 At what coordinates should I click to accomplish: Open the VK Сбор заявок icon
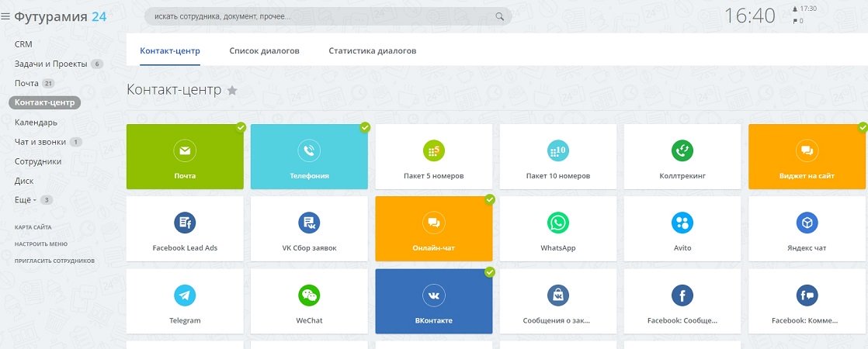click(x=309, y=223)
